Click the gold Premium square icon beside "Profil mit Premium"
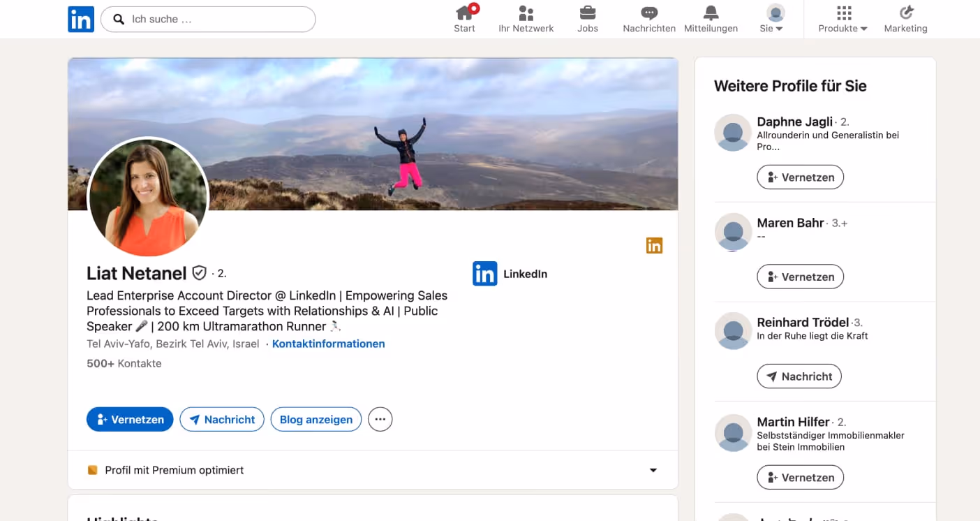This screenshot has height=521, width=980. [x=92, y=470]
